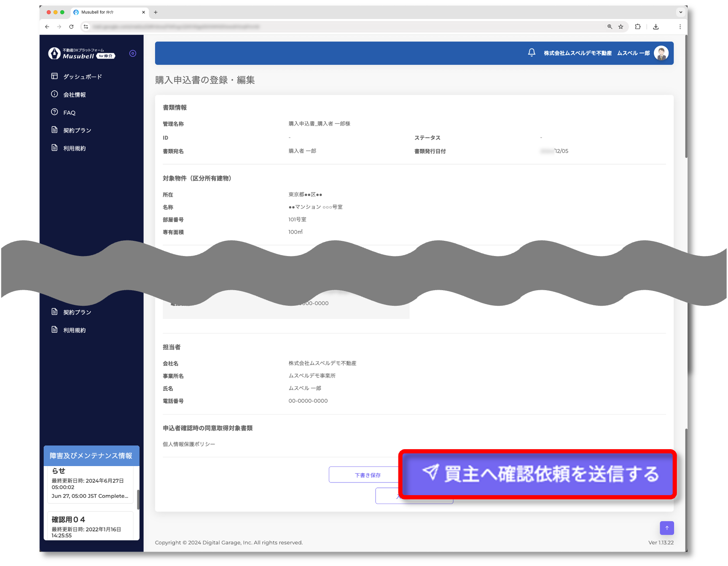This screenshot has width=728, height=566.
Task: Expand the tab search chevron
Action: [680, 12]
